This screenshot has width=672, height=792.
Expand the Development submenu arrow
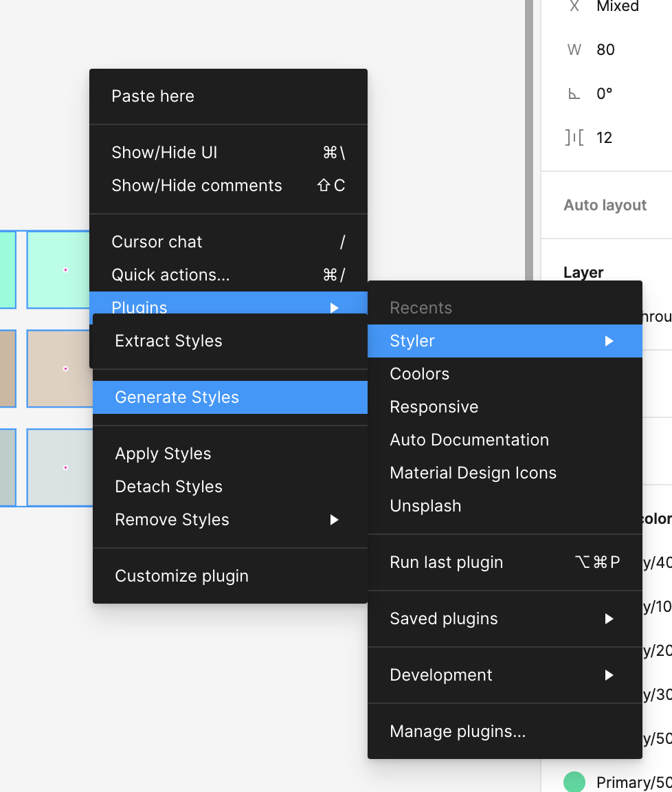click(609, 675)
